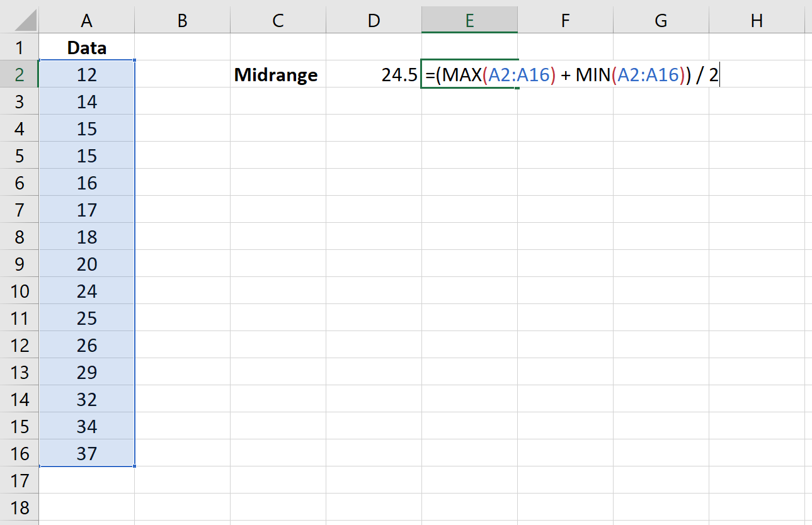
Task: Select row 14 header
Action: coord(20,399)
